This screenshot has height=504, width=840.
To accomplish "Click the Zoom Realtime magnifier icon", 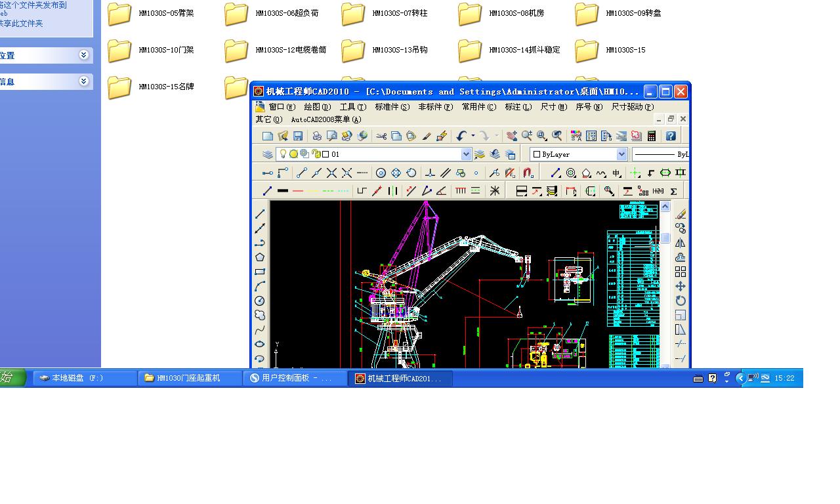I will tap(527, 136).
